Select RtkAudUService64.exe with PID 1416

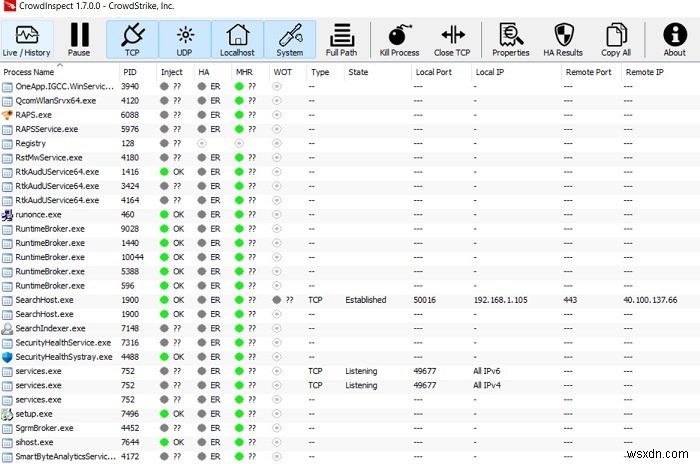coord(350,172)
